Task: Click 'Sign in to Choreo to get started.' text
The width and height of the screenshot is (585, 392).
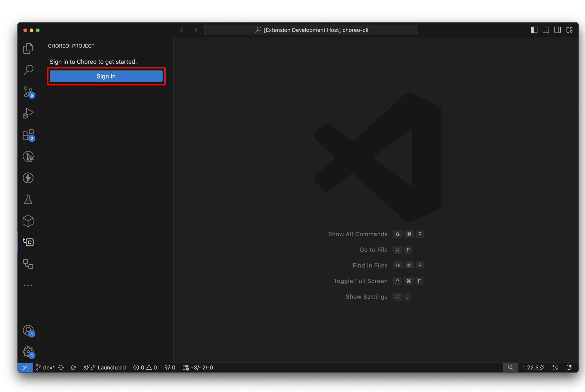Action: 93,62
